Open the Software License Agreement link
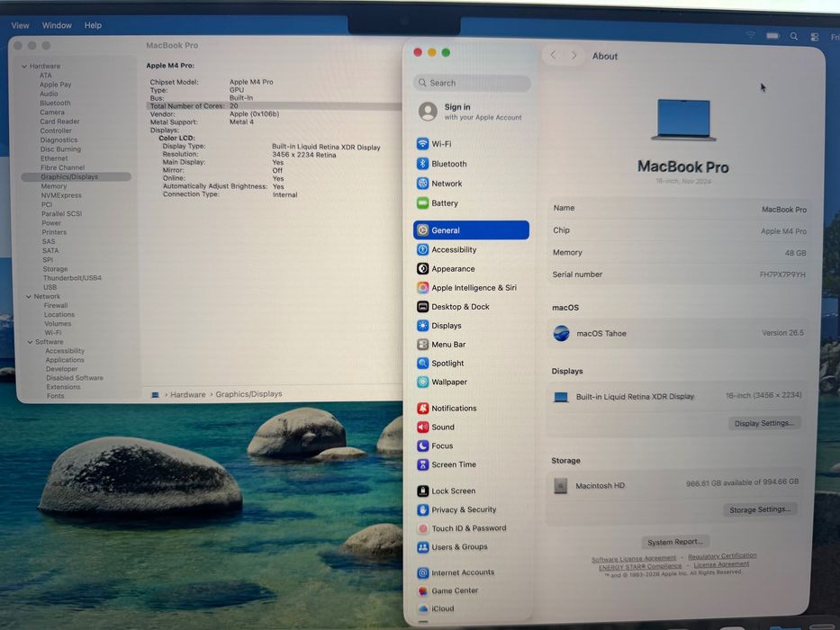The image size is (840, 630). tap(633, 559)
